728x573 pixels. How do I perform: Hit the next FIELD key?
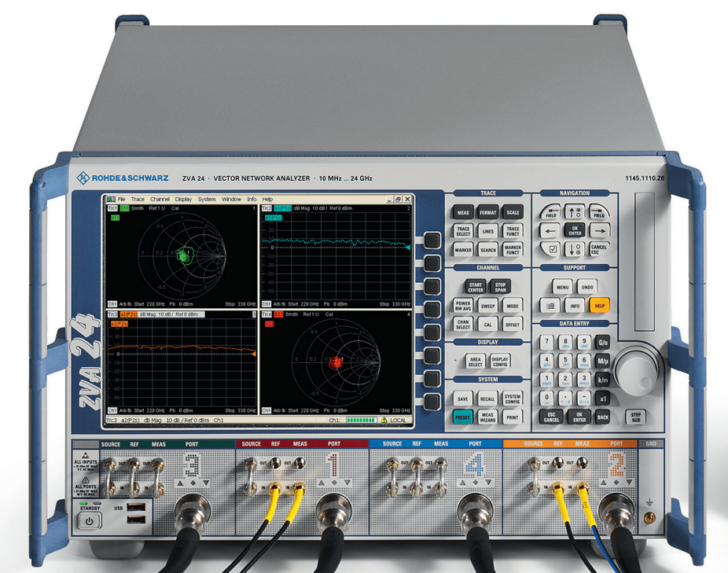tap(599, 212)
